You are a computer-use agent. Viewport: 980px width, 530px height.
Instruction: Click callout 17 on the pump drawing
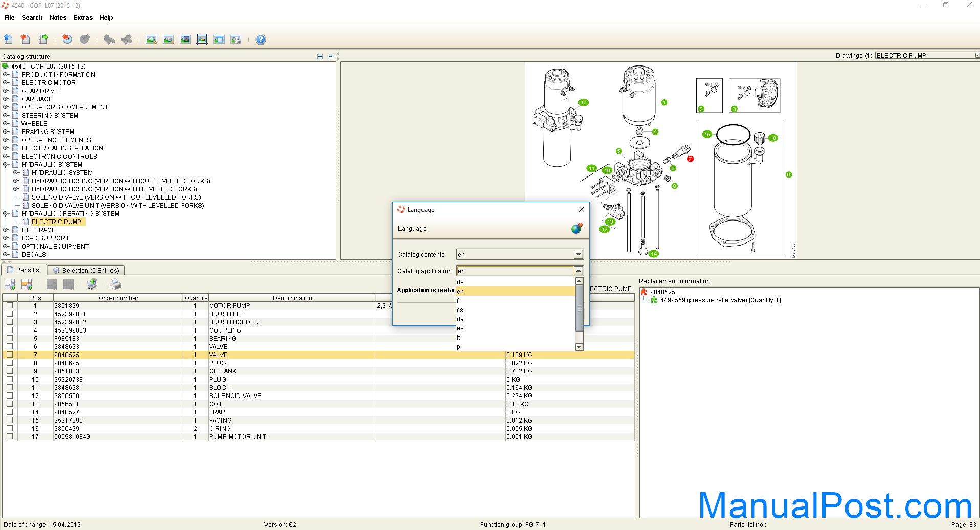coord(583,102)
